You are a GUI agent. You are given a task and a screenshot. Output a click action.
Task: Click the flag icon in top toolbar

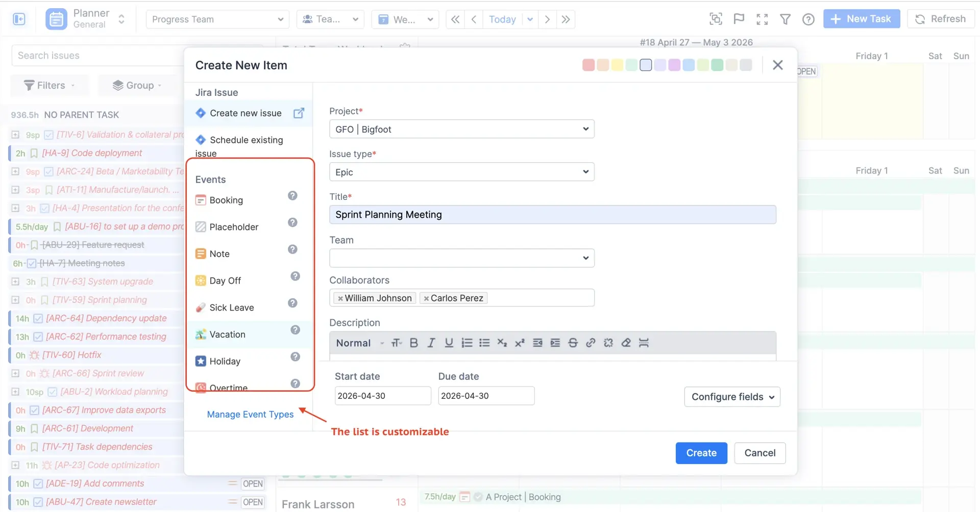[x=739, y=19]
